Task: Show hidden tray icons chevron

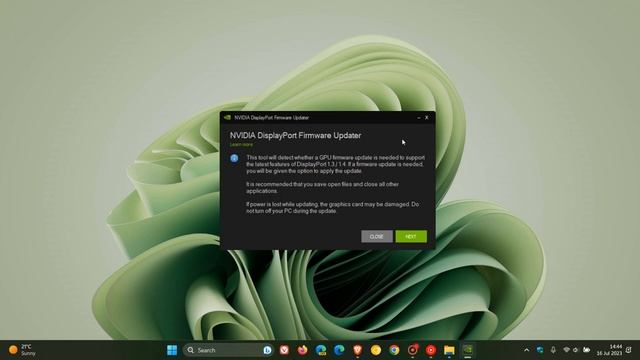Action: coord(527,350)
